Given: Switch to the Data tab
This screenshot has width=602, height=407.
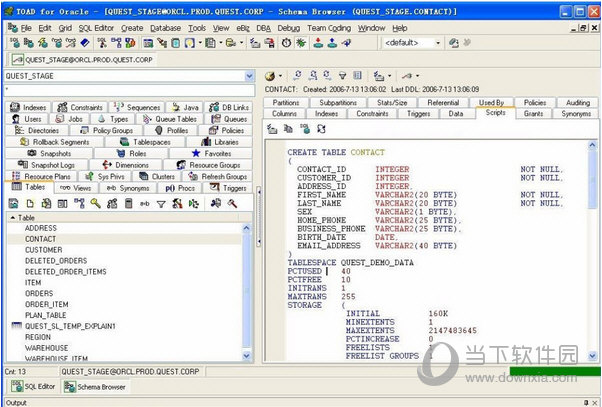Looking at the screenshot, I should pyautogui.click(x=456, y=114).
